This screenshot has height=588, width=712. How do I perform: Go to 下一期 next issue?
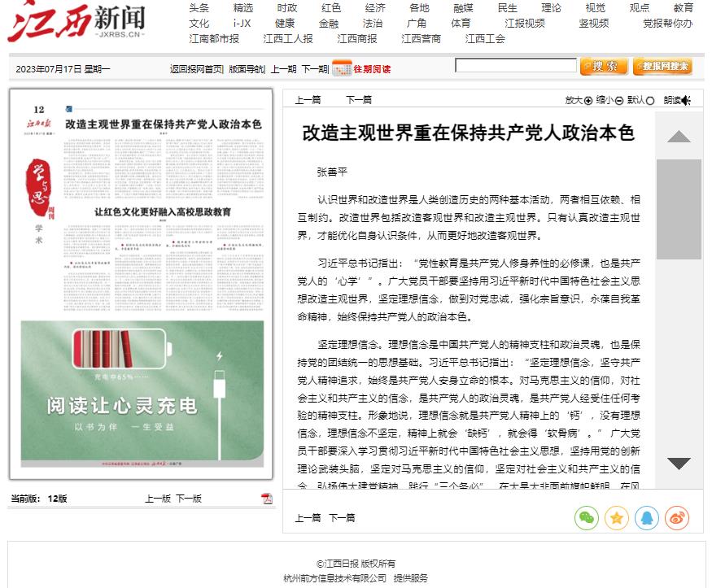tap(314, 69)
